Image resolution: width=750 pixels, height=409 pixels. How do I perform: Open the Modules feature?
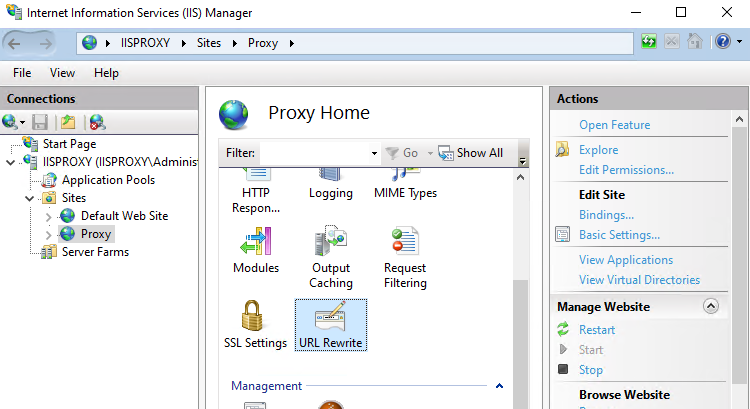coord(256,250)
